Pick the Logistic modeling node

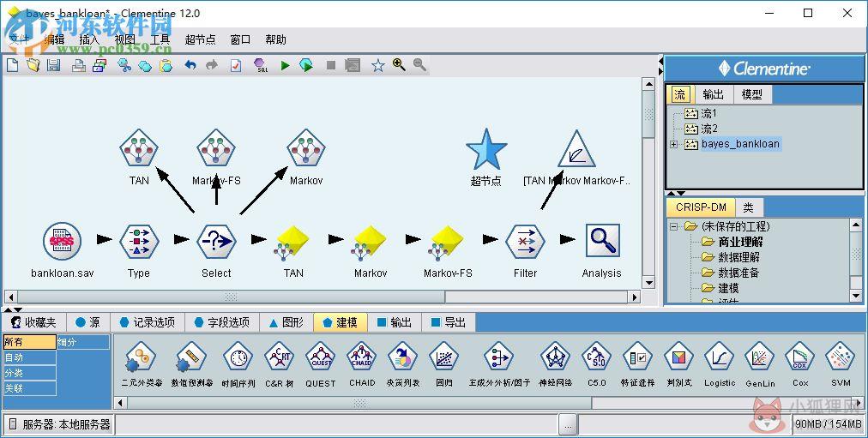[x=719, y=357]
